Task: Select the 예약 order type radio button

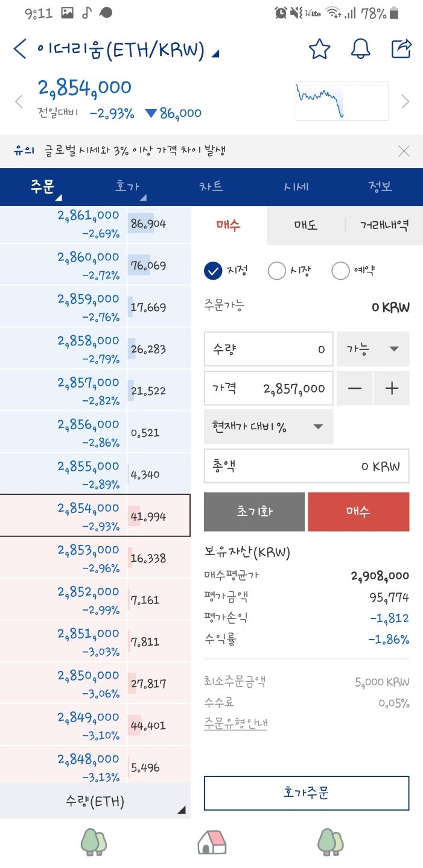Action: click(x=340, y=270)
